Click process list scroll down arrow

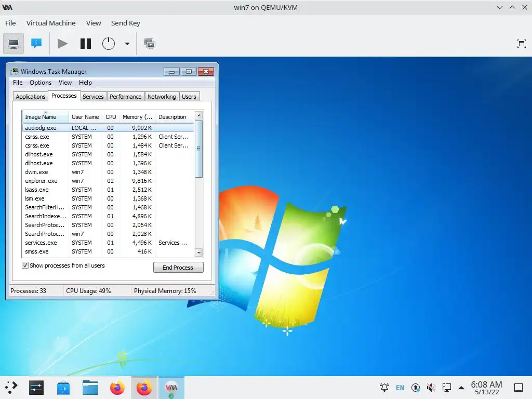pyautogui.click(x=199, y=252)
